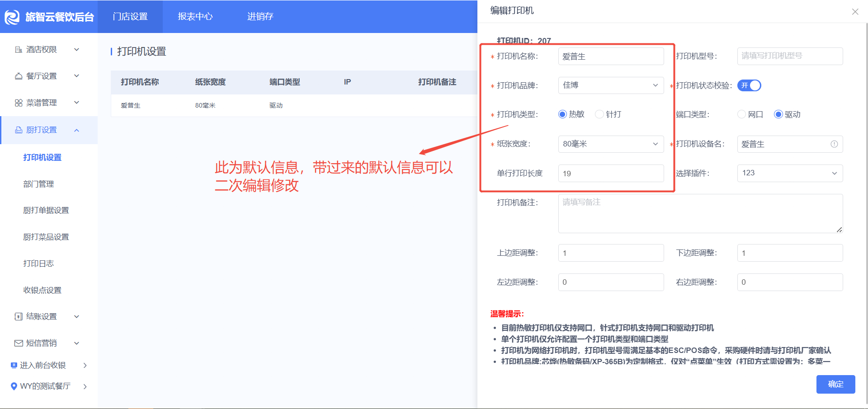Click the 端口类型 column header
Screen dimensions: 868x409
[x=285, y=82]
